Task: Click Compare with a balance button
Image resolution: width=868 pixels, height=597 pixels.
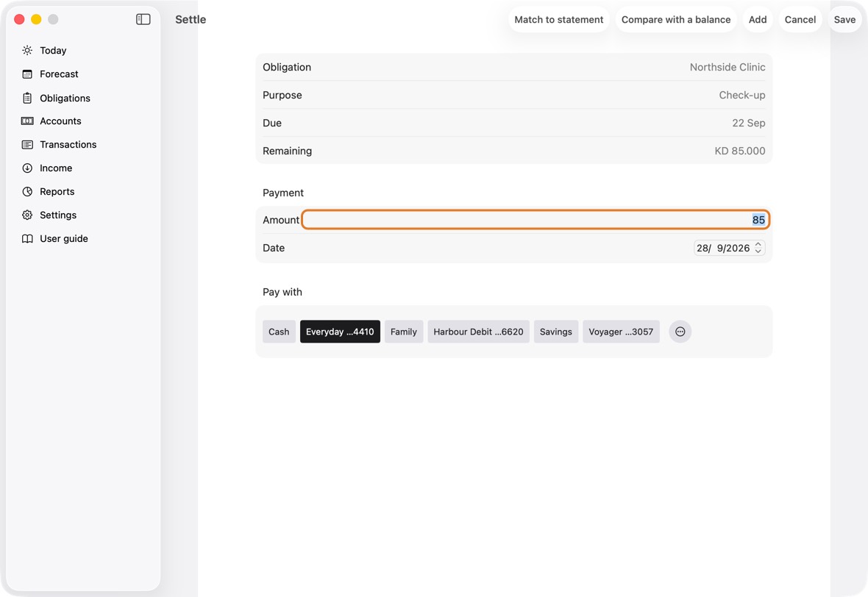Action: tap(676, 19)
